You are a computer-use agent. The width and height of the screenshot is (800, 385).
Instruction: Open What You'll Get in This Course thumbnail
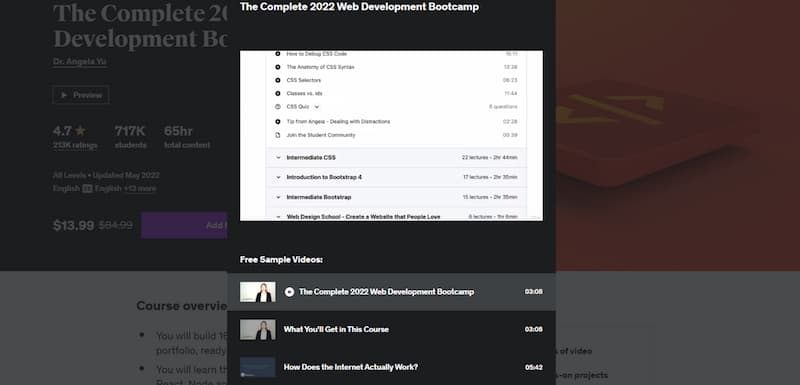(258, 329)
